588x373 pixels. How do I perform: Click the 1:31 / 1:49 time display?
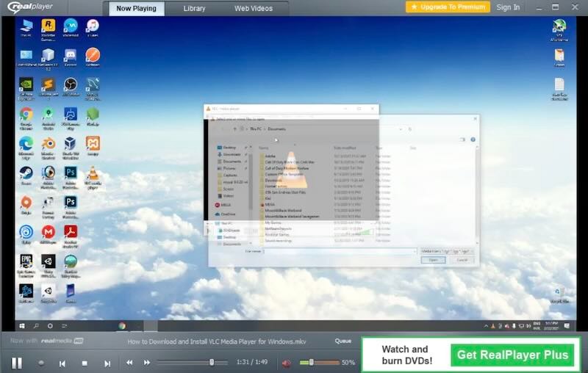tap(252, 362)
